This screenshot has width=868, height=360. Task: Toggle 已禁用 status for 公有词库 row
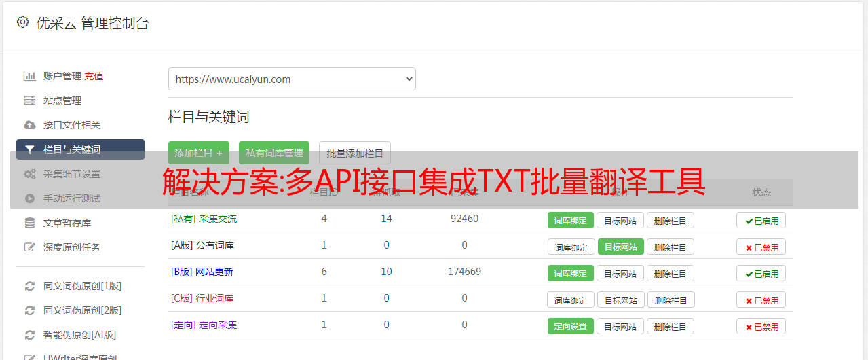click(x=761, y=247)
